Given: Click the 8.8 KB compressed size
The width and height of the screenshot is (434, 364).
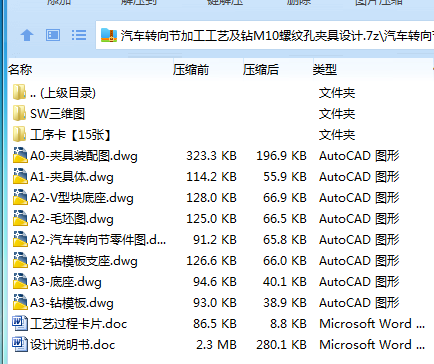Looking at the screenshot, I should click(x=288, y=324).
